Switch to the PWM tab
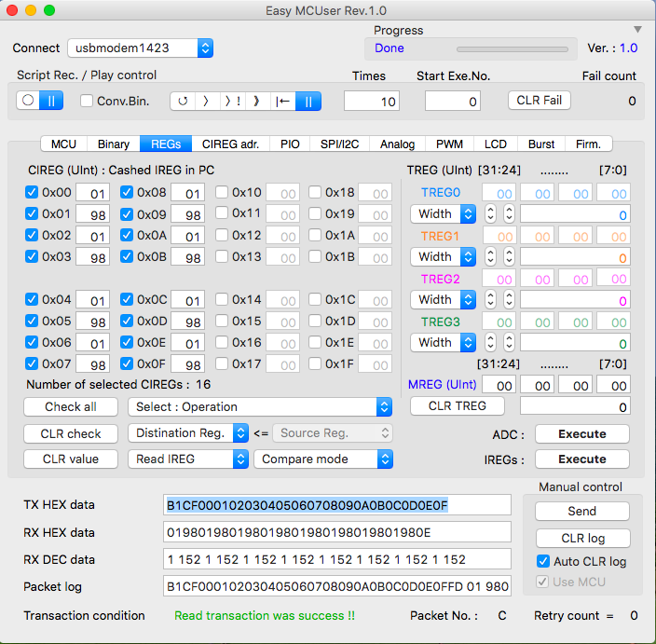The height and width of the screenshot is (644, 656). [x=449, y=144]
